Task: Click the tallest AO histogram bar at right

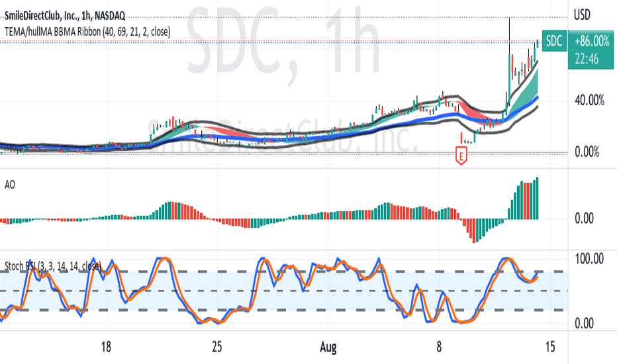Action: coord(537,199)
